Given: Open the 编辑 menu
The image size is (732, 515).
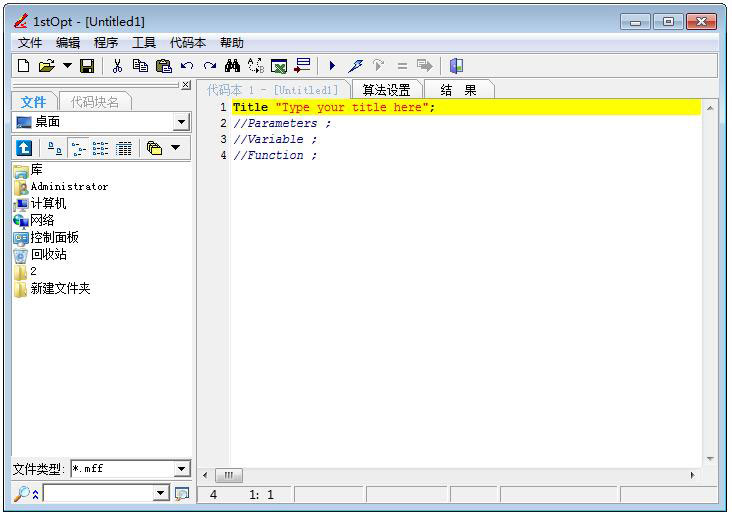Looking at the screenshot, I should coord(68,43).
